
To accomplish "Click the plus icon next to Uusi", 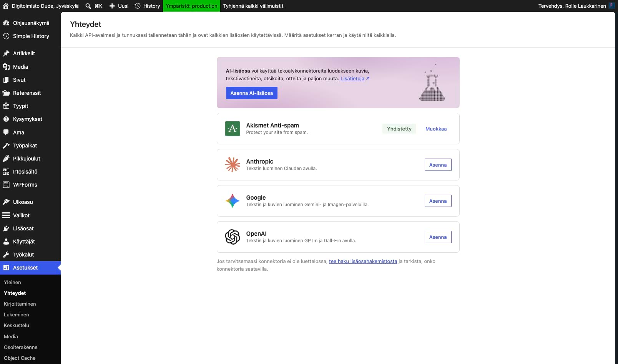I will [112, 6].
